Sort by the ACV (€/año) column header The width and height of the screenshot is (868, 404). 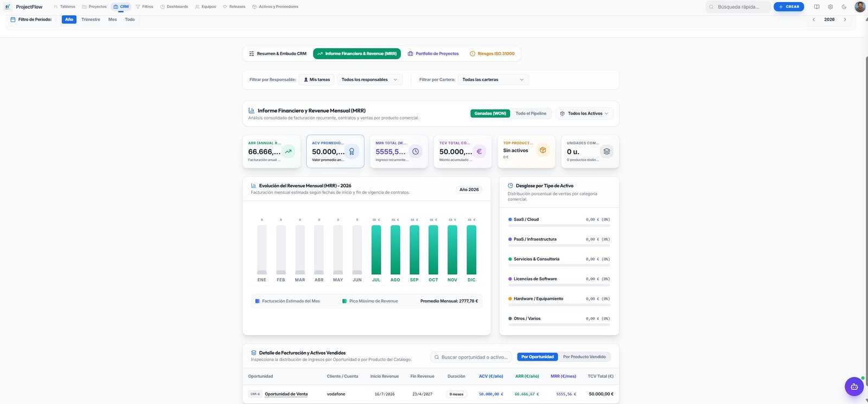[x=491, y=376]
